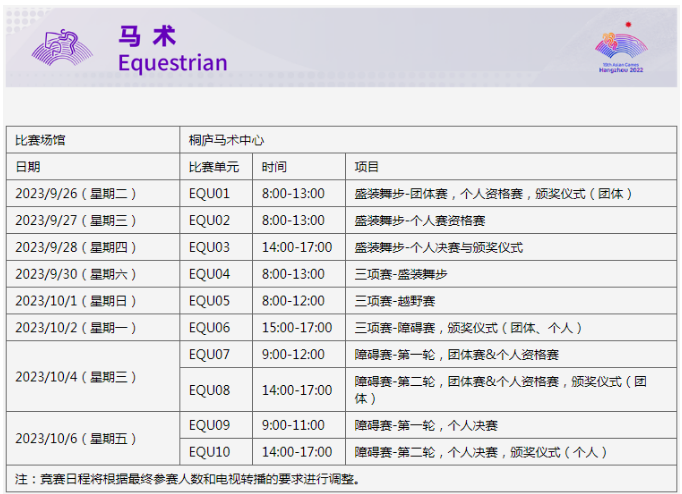Click the 9:00-11:00 time for EQU09
The height and width of the screenshot is (494, 682).
[x=293, y=425]
